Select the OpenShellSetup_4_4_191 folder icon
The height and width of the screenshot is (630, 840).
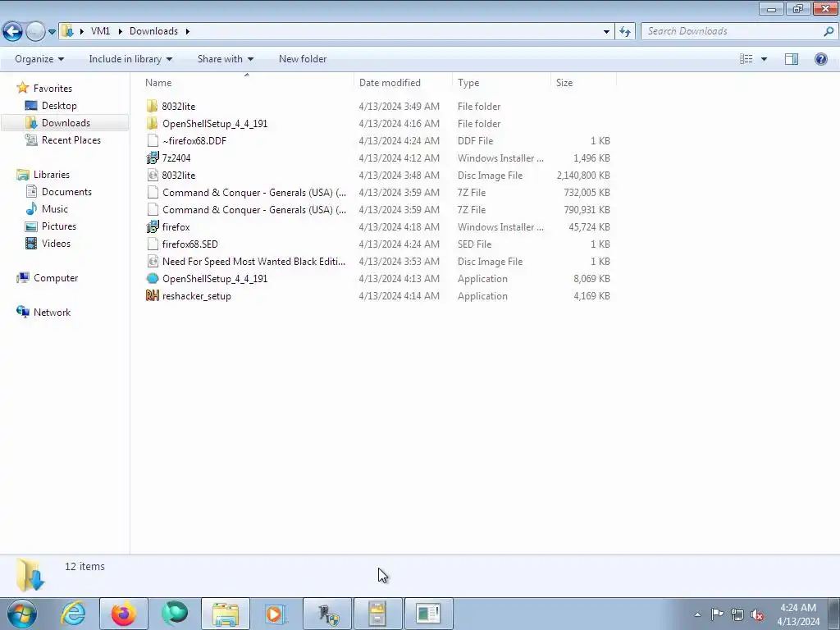[152, 123]
